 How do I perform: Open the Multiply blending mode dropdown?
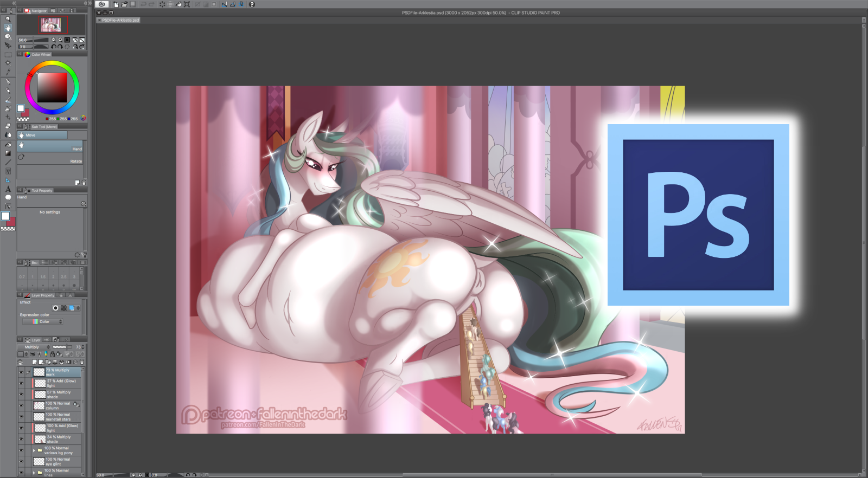35,347
